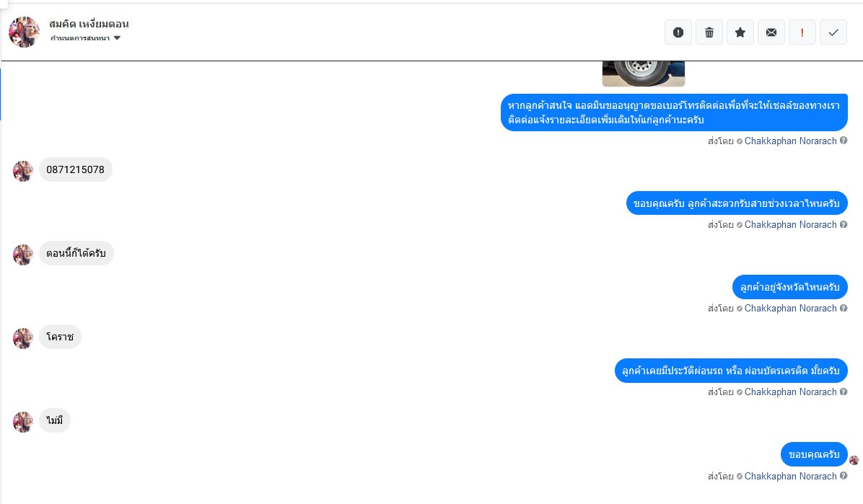
Task: Click Chakkaphan Norarach under the time-slot question
Action: 790,224
